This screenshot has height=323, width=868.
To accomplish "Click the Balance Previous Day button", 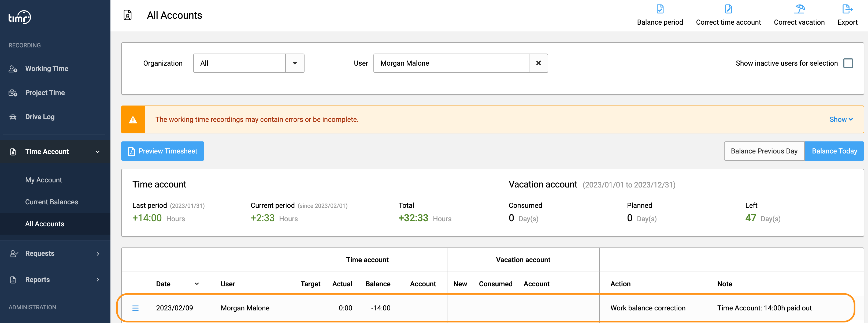I will (x=764, y=151).
